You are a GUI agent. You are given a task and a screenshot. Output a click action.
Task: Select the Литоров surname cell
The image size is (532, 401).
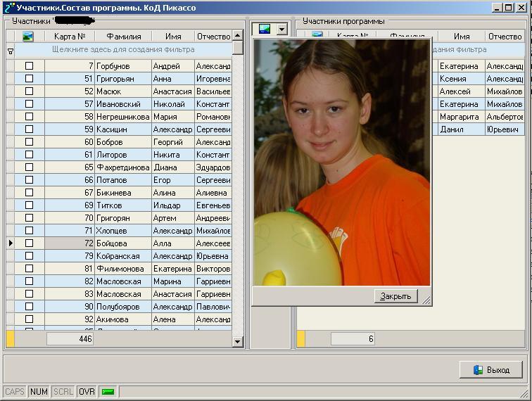[123, 154]
